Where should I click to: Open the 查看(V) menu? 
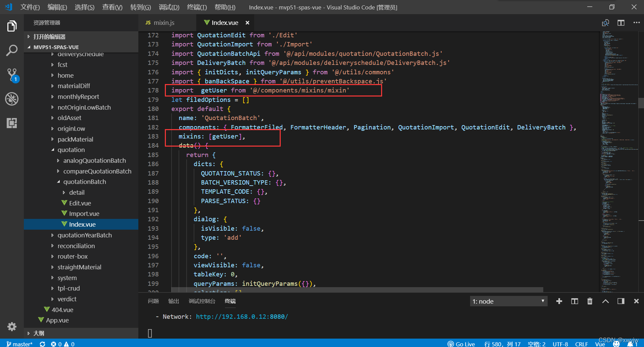click(x=112, y=7)
